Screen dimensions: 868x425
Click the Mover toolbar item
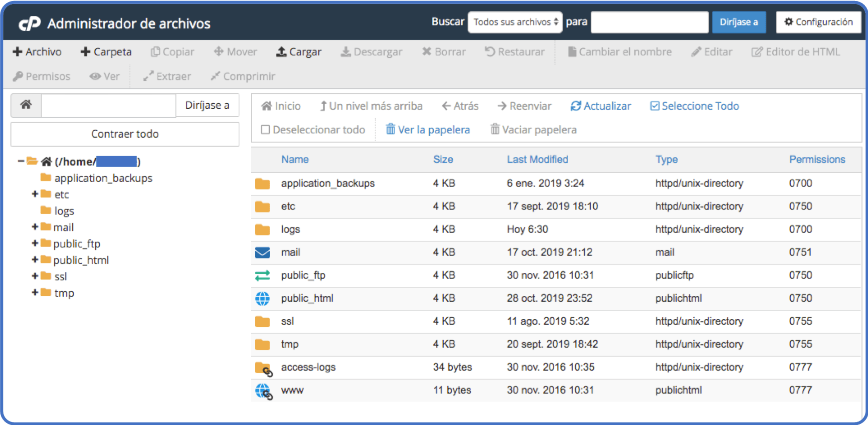point(235,52)
